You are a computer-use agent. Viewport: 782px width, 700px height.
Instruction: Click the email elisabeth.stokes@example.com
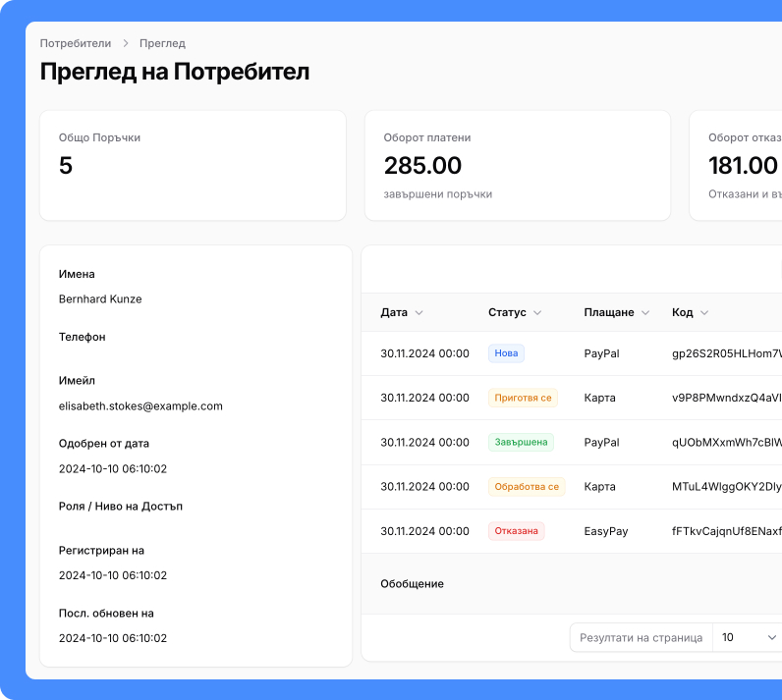(x=140, y=406)
